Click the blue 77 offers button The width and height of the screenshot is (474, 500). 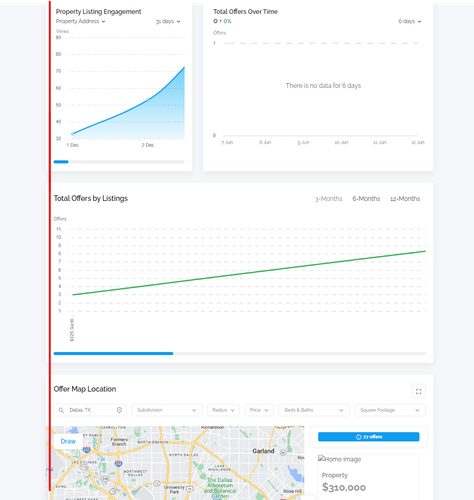(369, 437)
